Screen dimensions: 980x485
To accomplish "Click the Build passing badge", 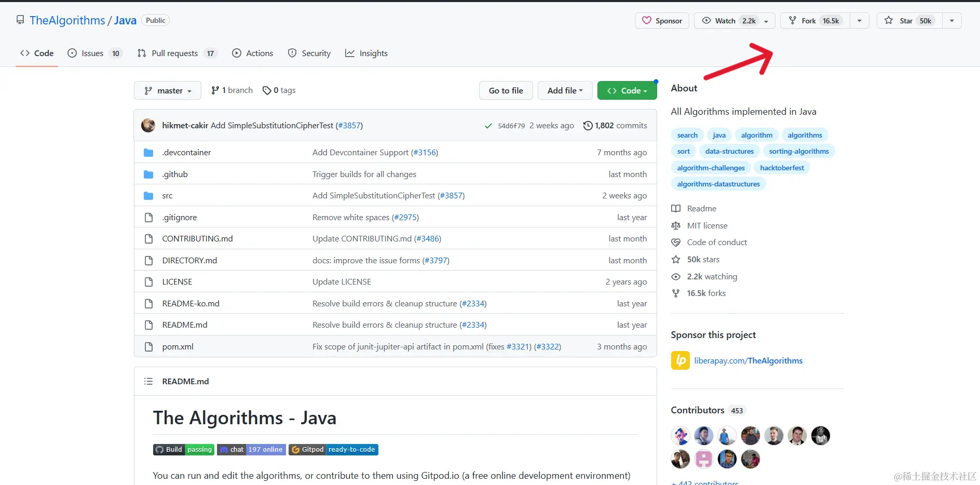I will click(x=184, y=450).
